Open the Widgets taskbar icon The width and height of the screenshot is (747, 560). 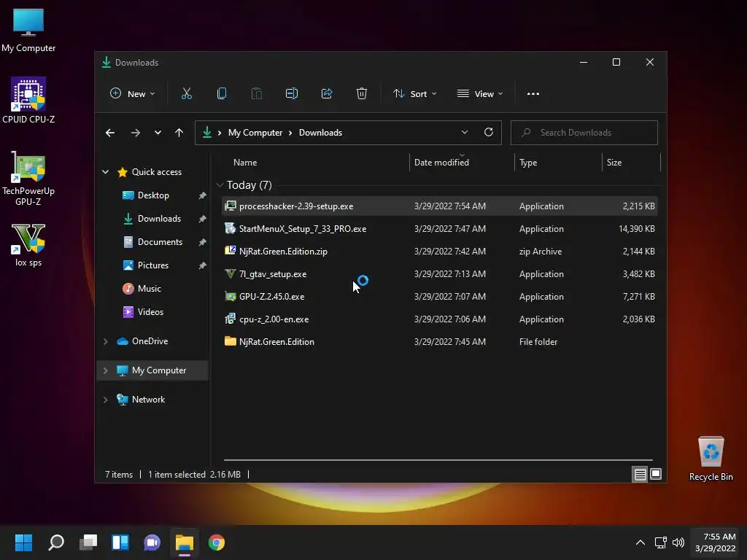coord(120,542)
